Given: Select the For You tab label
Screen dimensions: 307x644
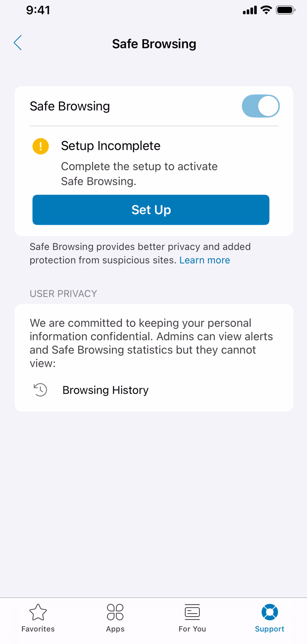Looking at the screenshot, I should click(x=192, y=629).
